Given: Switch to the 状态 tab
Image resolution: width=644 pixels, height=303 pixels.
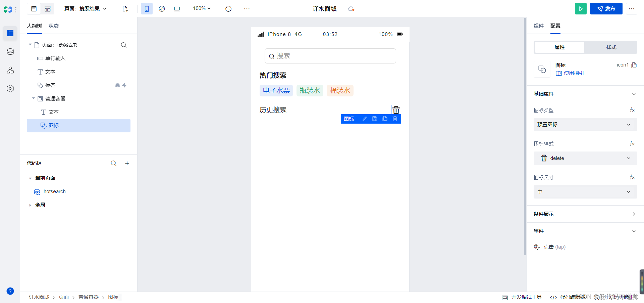Looking at the screenshot, I should pyautogui.click(x=54, y=26).
